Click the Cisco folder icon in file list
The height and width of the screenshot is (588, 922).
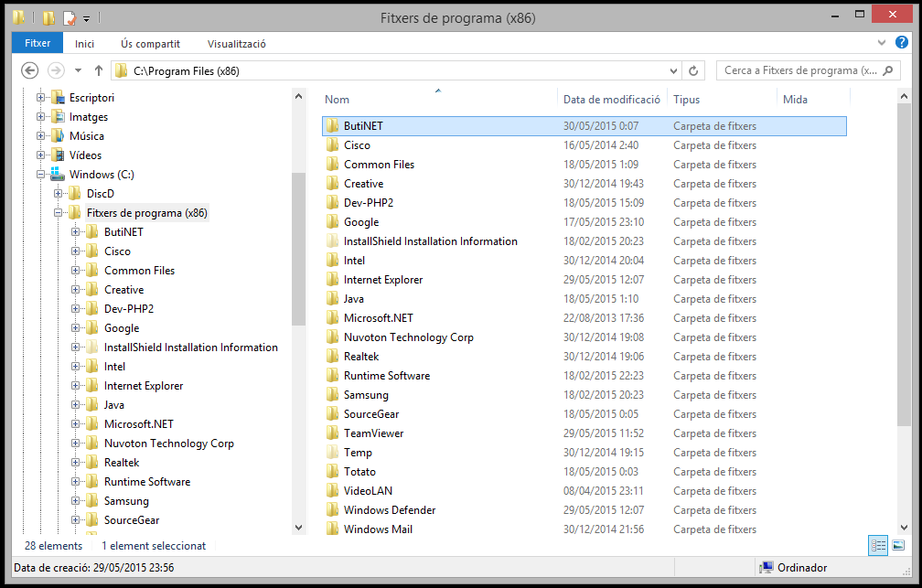point(333,145)
